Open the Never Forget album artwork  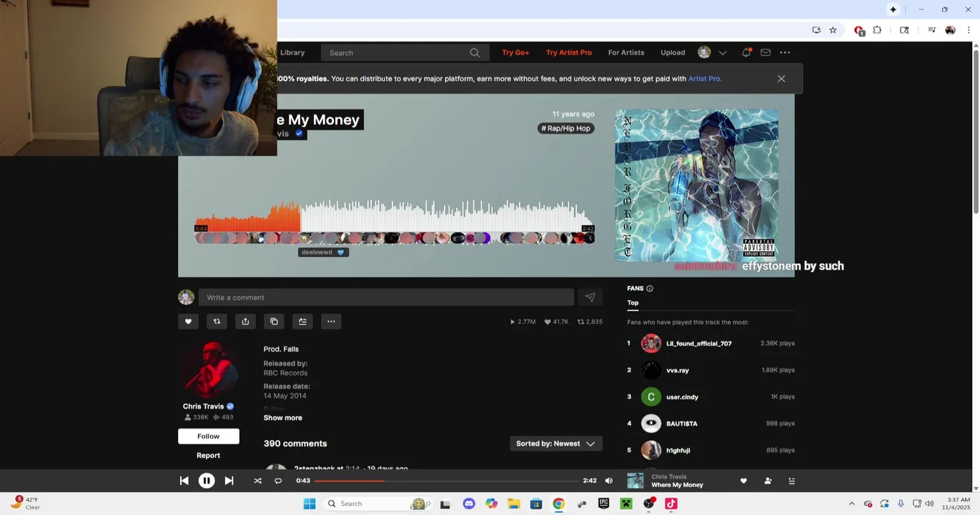tap(697, 185)
